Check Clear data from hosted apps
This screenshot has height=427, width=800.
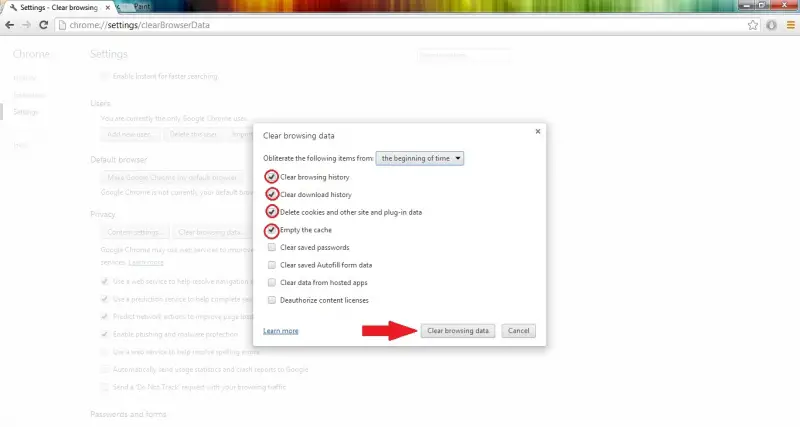271,282
